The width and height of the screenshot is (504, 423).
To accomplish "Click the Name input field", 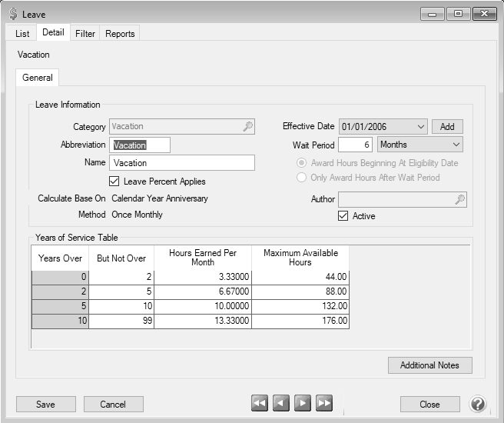I will click(182, 163).
